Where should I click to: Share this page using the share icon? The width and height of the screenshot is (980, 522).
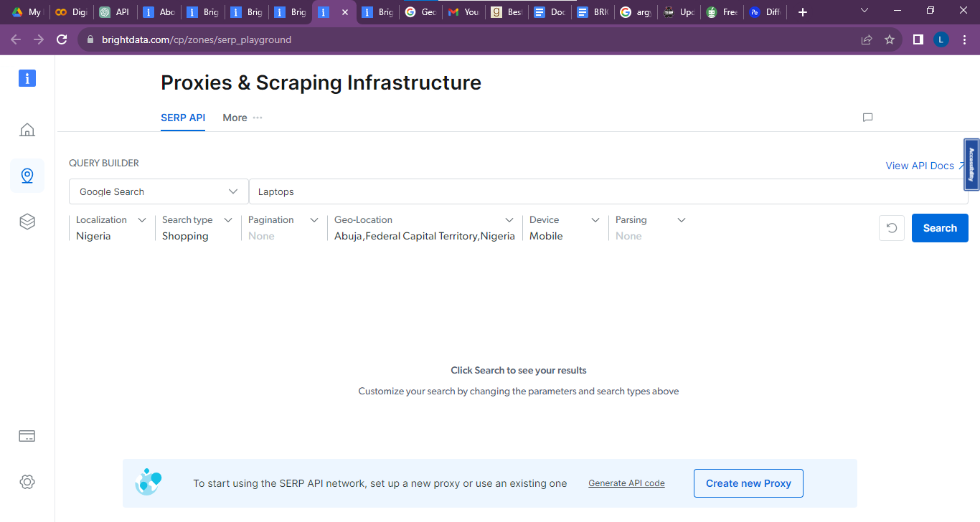point(867,39)
